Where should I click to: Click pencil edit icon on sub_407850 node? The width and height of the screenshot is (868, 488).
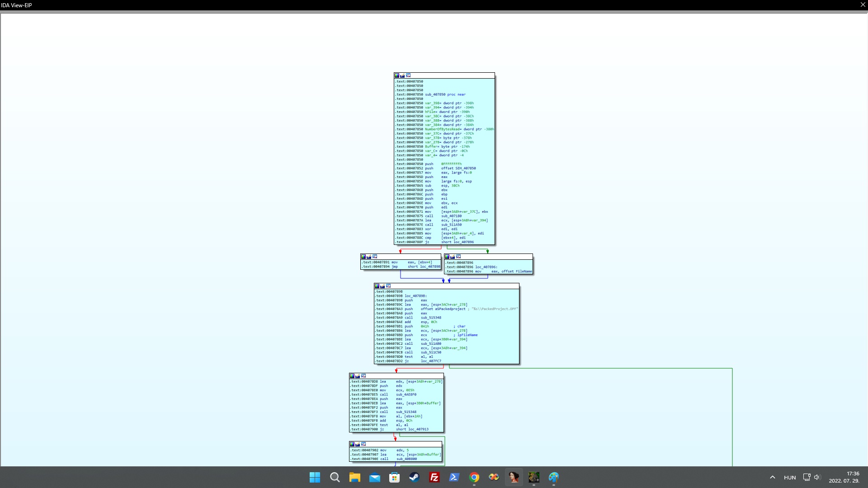pos(402,75)
